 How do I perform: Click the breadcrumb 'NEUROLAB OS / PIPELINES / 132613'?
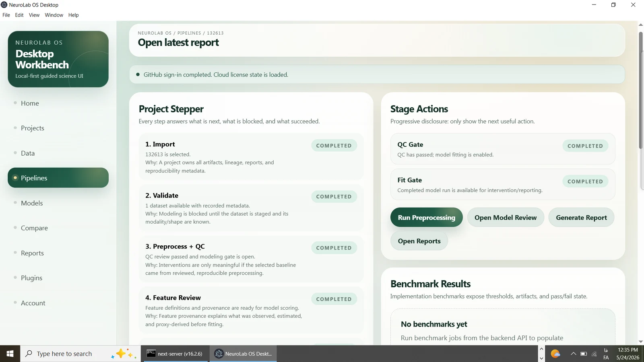pos(181,33)
